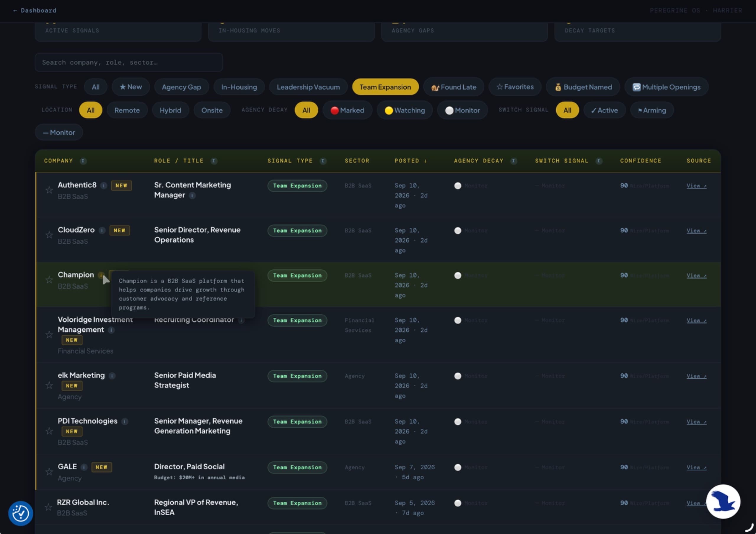The image size is (756, 534).
Task: Sort by the Posted column header
Action: click(410, 161)
